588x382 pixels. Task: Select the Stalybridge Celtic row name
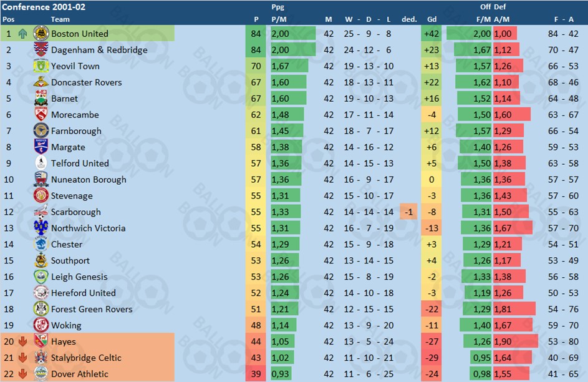point(86,358)
